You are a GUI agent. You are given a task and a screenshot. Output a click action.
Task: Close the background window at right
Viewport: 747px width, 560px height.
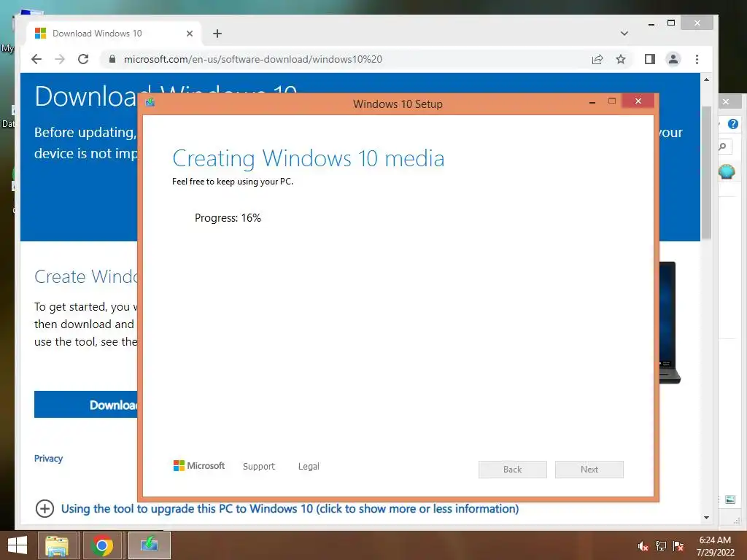point(727,101)
